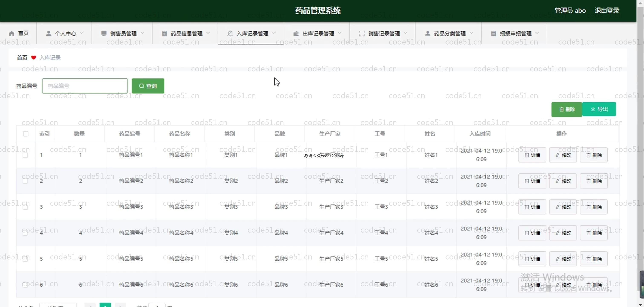This screenshot has height=307, width=644.
Task: Click the trash icon in the green 删除 button
Action: [x=562, y=109]
